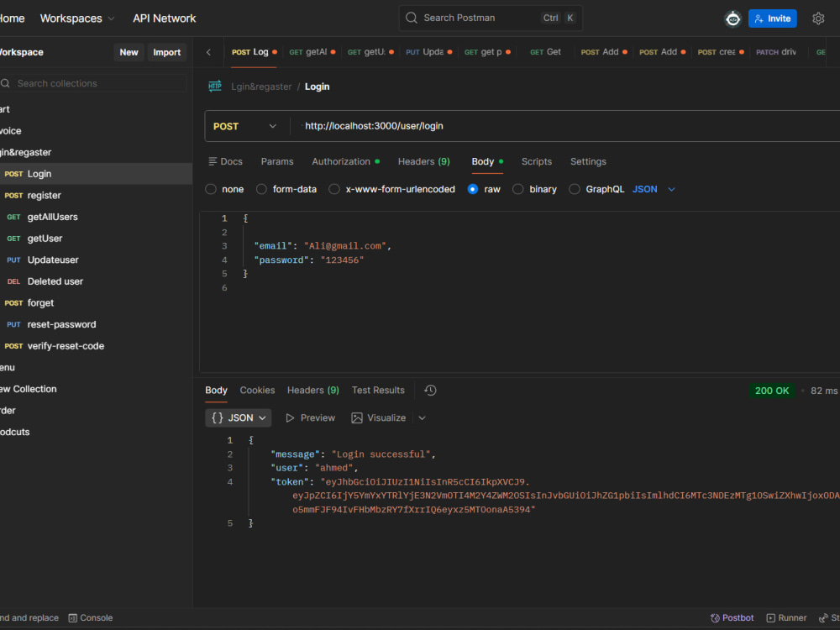840x630 pixels.
Task: Open the PUT Upda request tab
Action: tap(428, 52)
